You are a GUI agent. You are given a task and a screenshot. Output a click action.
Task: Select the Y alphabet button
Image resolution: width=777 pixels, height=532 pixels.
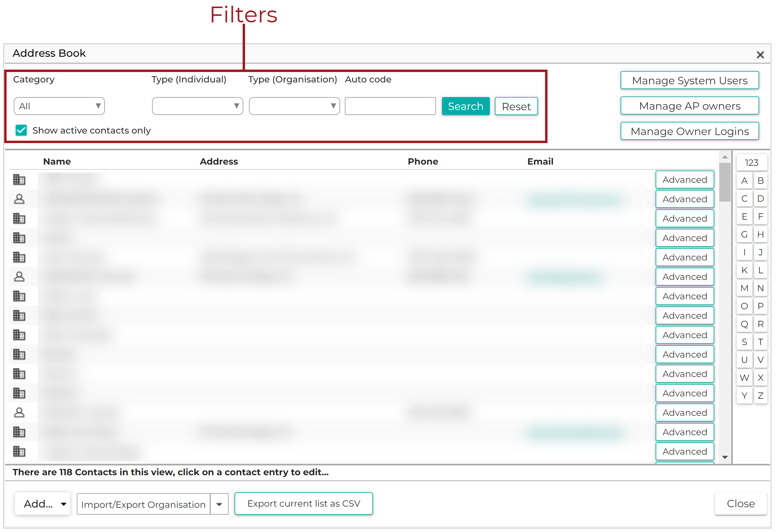tap(744, 396)
